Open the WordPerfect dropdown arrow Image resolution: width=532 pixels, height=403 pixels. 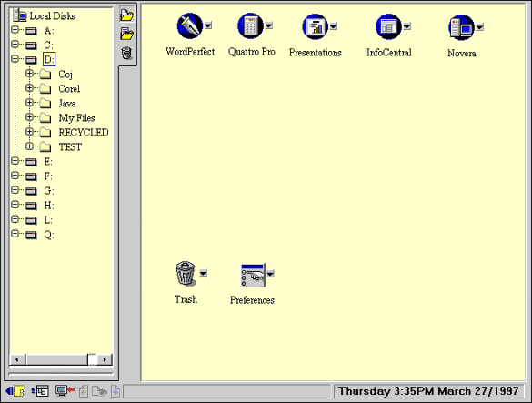pos(208,25)
